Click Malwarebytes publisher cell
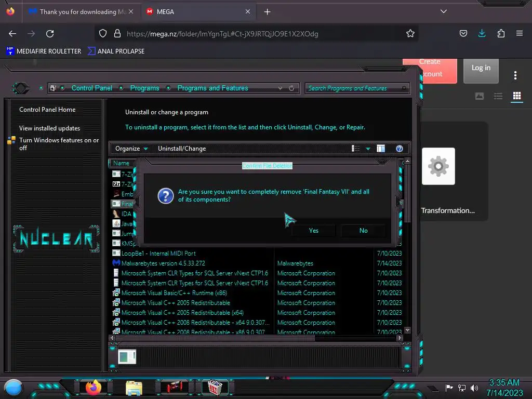The image size is (532, 399). click(295, 263)
